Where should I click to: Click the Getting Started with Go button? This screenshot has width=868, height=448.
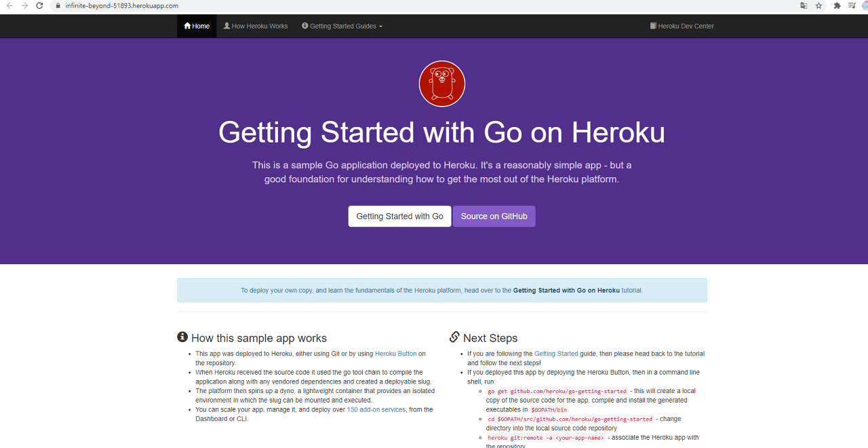(400, 217)
